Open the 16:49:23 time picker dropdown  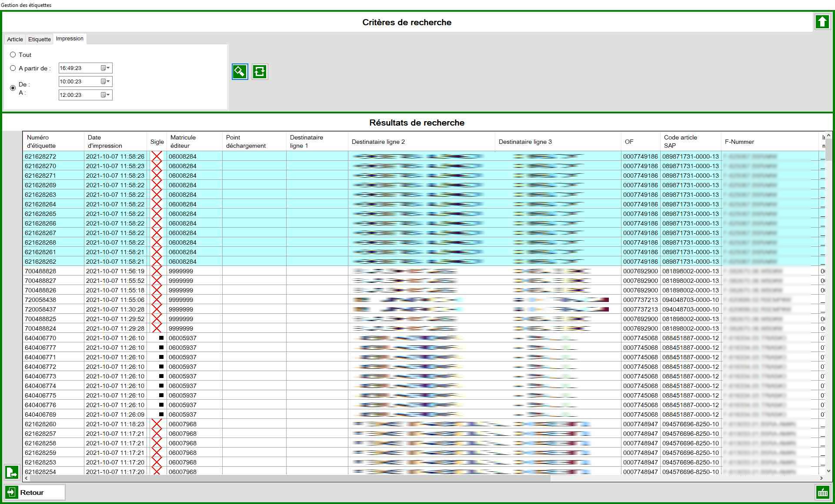point(106,68)
